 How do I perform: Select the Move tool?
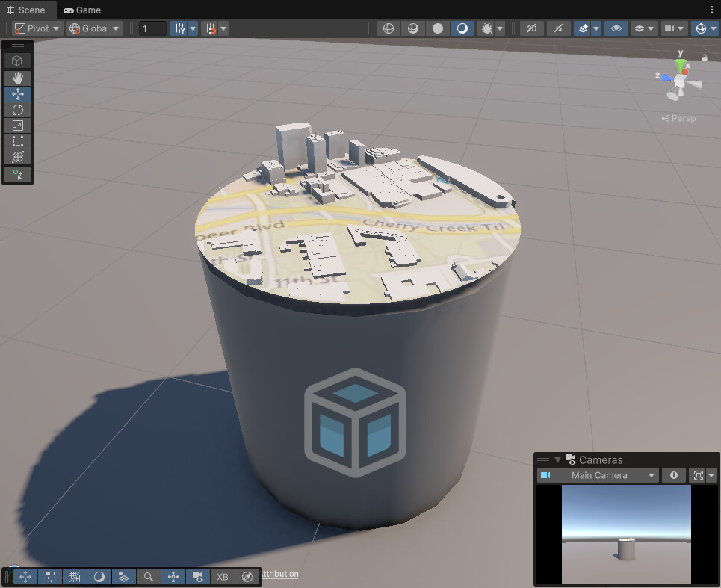pos(17,94)
